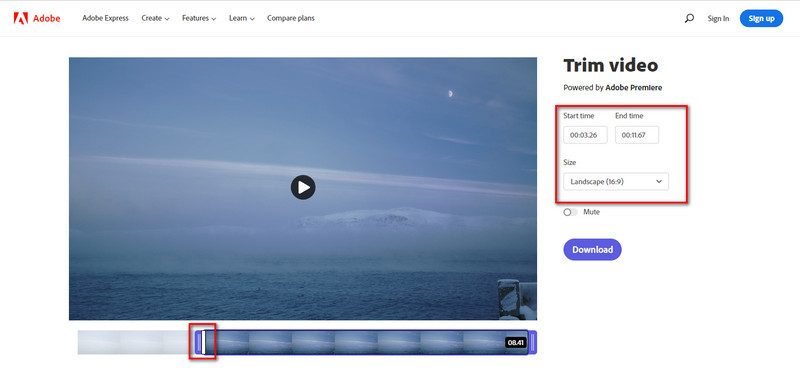
Task: Click the left trim handle on timeline
Action: pos(198,342)
